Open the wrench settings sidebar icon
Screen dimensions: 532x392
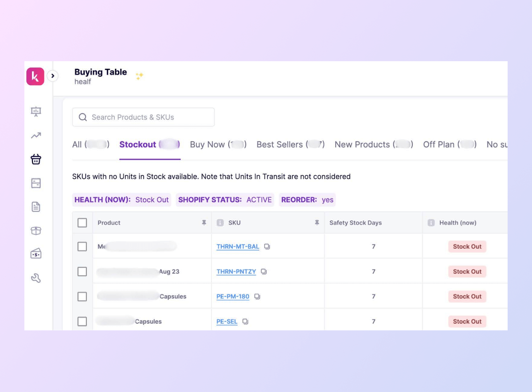(36, 278)
